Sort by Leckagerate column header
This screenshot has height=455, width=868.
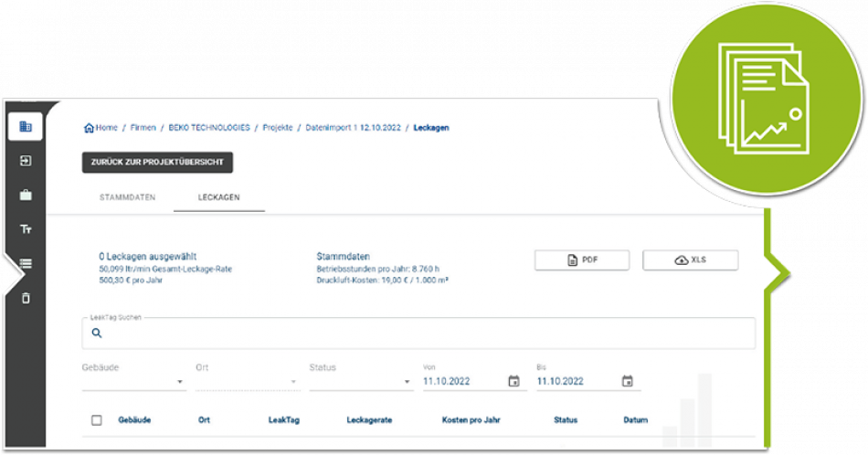pos(369,420)
